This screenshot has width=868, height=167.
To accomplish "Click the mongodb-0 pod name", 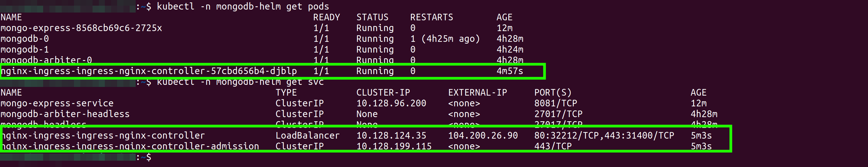I will coord(25,39).
